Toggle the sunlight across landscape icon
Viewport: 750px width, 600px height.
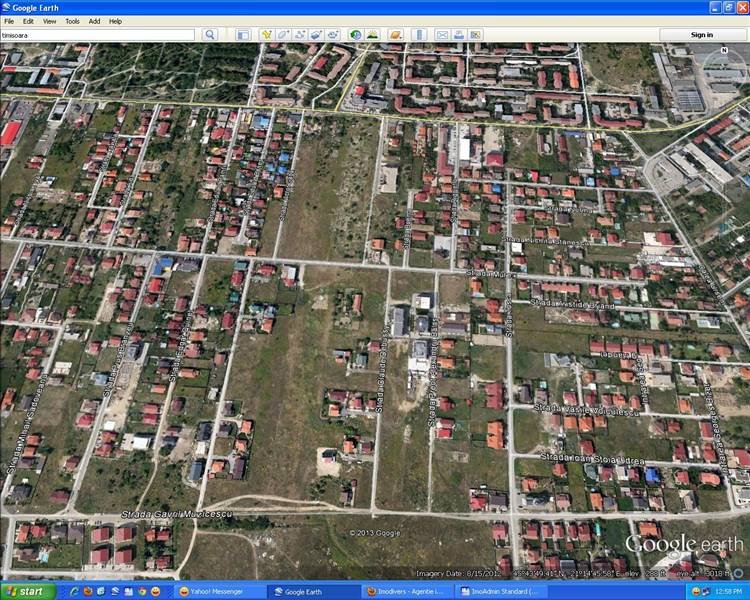pos(372,35)
